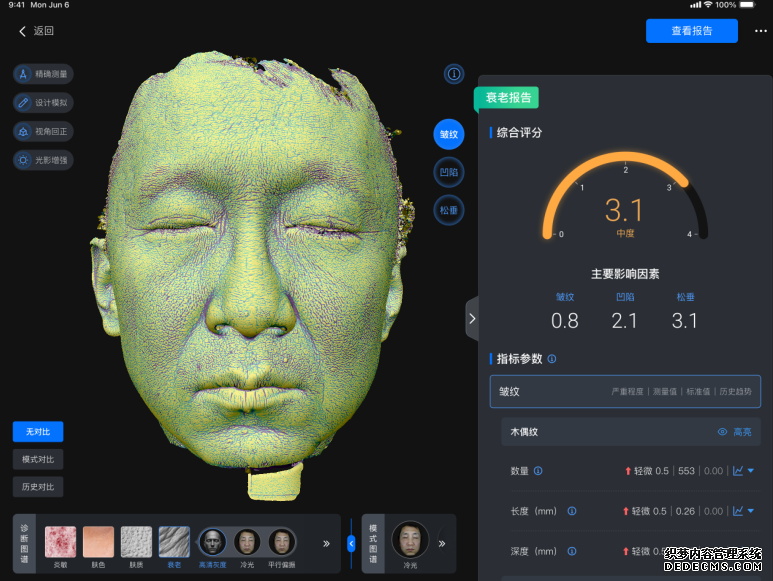Expand more items in 诊断图谱 strip
The width and height of the screenshot is (773, 581).
(326, 544)
